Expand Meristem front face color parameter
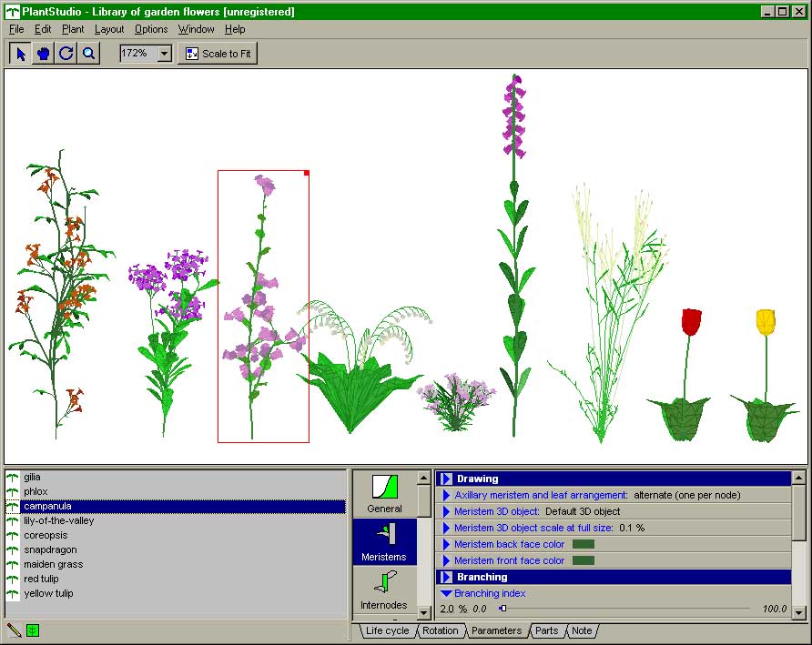 tap(446, 560)
